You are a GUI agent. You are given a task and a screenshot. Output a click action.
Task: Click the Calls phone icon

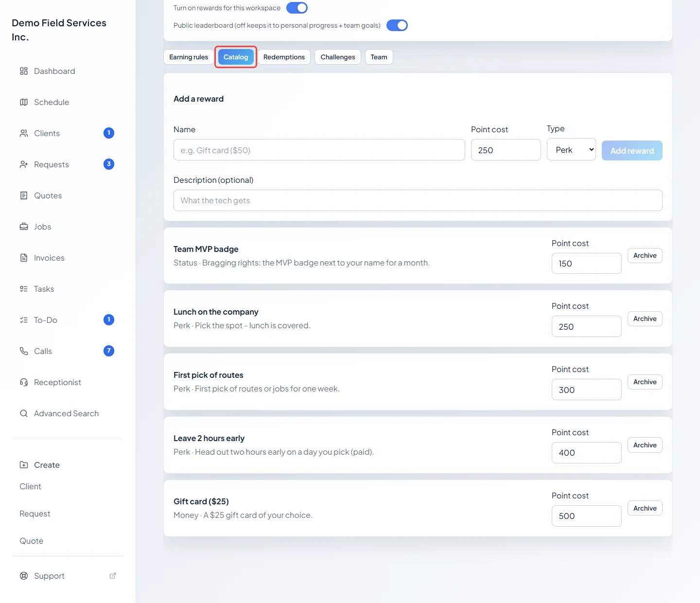coord(24,351)
